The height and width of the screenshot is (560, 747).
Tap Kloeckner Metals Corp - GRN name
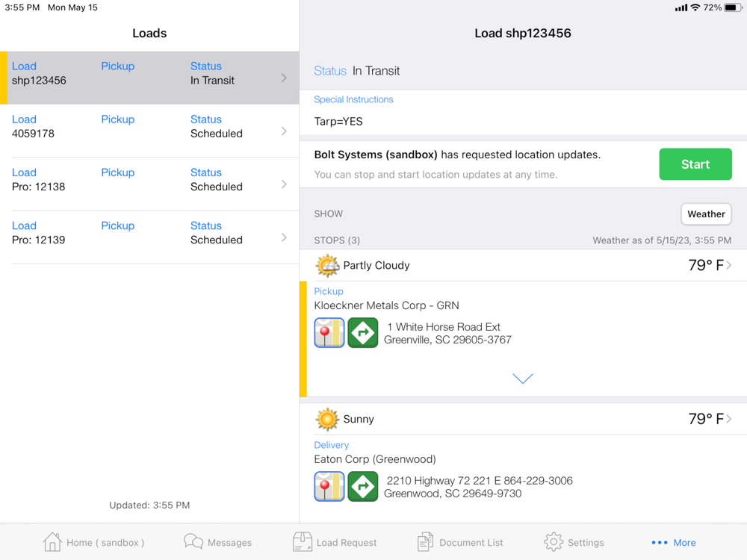(386, 305)
